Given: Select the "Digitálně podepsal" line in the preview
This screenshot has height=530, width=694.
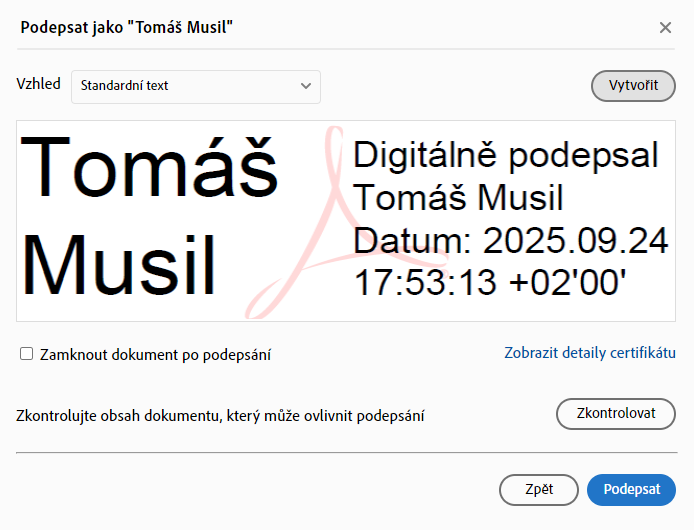Looking at the screenshot, I should (506, 156).
